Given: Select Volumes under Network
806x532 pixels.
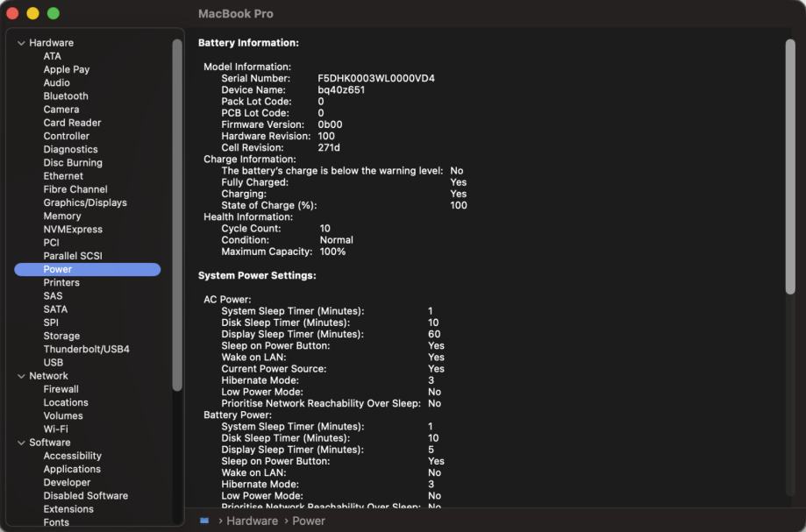Looking at the screenshot, I should coord(63,416).
